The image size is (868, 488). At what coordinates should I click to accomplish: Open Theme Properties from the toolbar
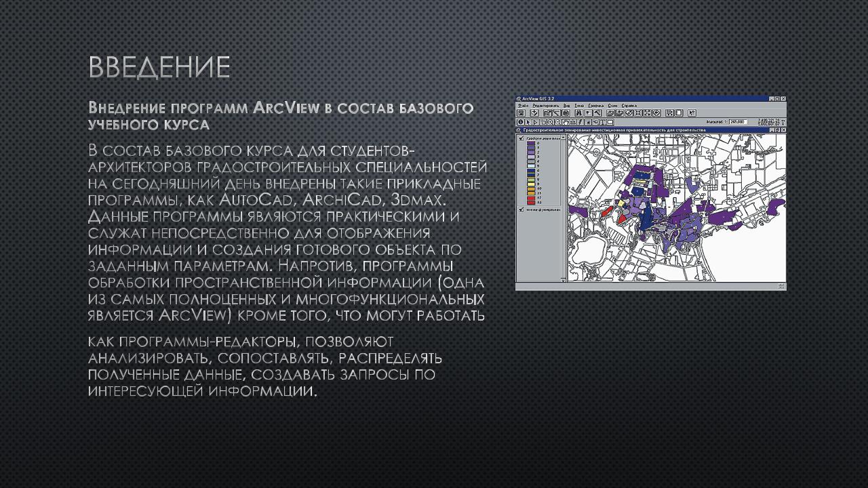coord(547,113)
